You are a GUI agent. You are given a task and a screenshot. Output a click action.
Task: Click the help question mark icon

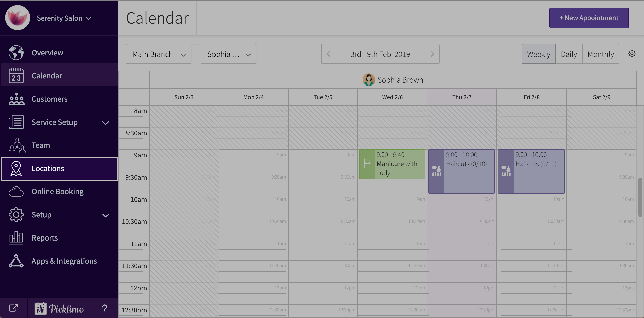(105, 308)
